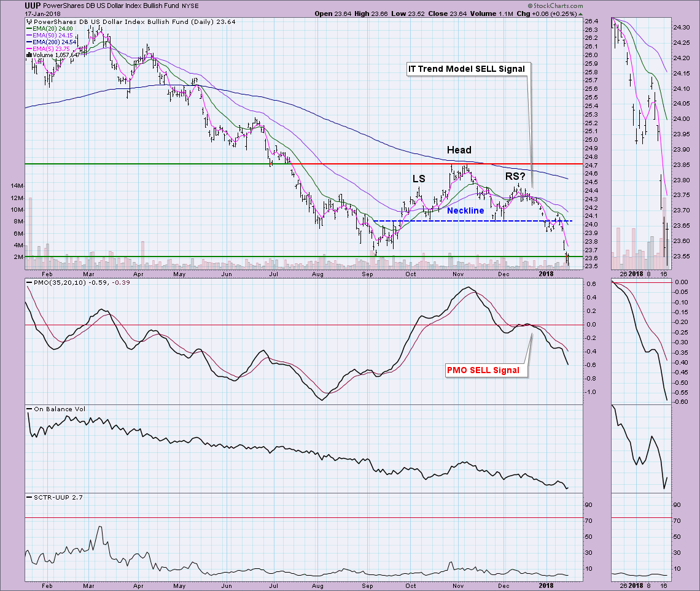
Task: Click the 24.7 price axis label
Action: (591, 165)
